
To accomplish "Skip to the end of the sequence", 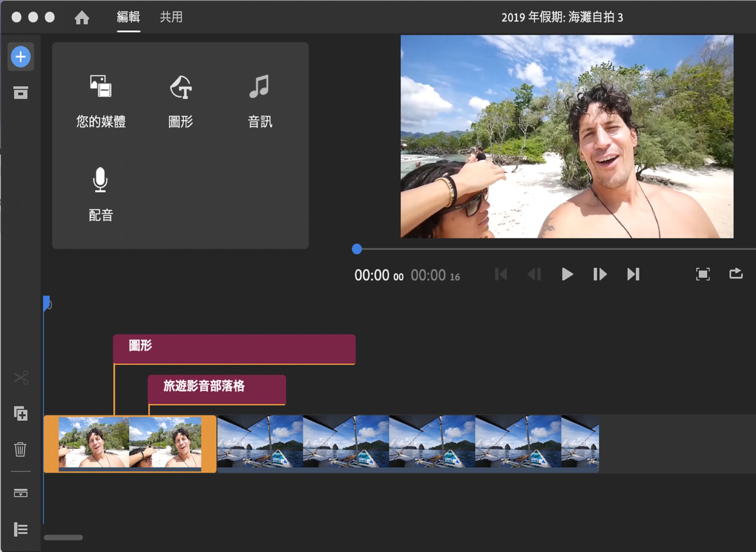I will coord(634,275).
